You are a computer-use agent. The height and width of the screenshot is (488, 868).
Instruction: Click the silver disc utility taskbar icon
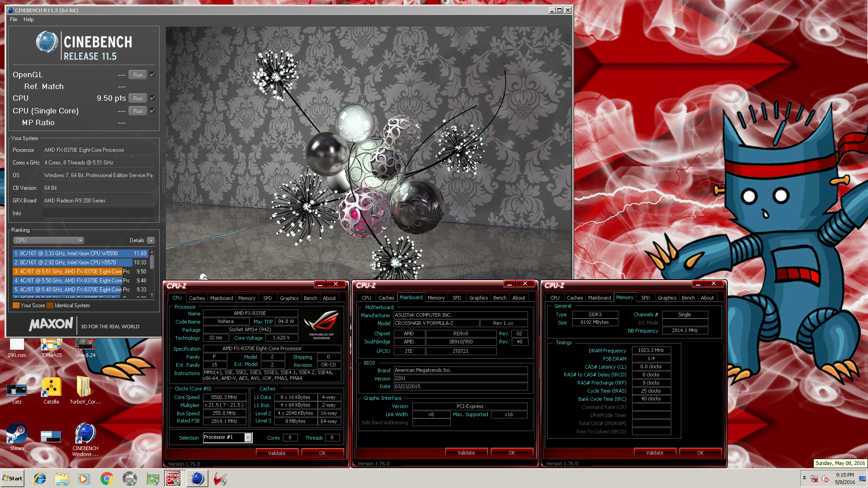click(129, 479)
